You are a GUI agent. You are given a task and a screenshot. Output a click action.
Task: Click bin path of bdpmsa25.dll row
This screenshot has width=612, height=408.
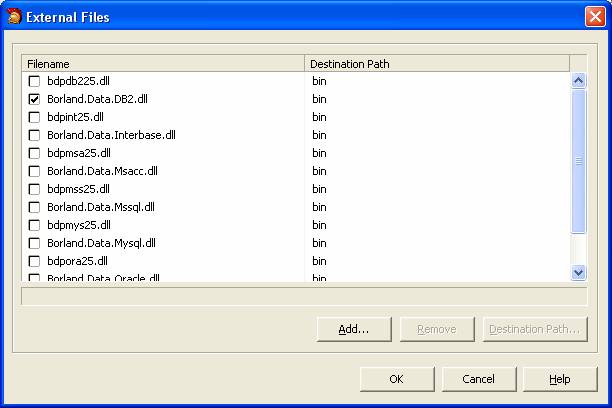tap(319, 153)
